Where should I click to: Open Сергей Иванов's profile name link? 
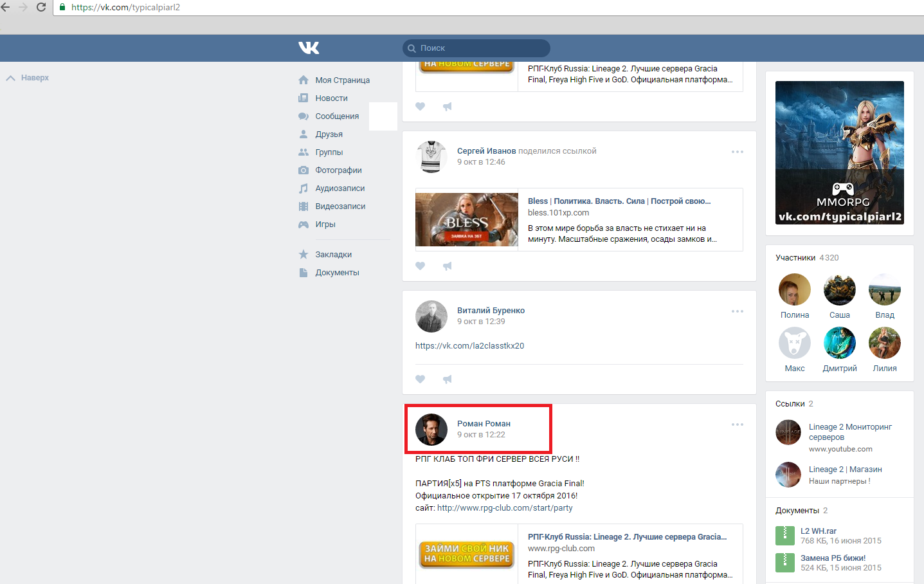(487, 151)
